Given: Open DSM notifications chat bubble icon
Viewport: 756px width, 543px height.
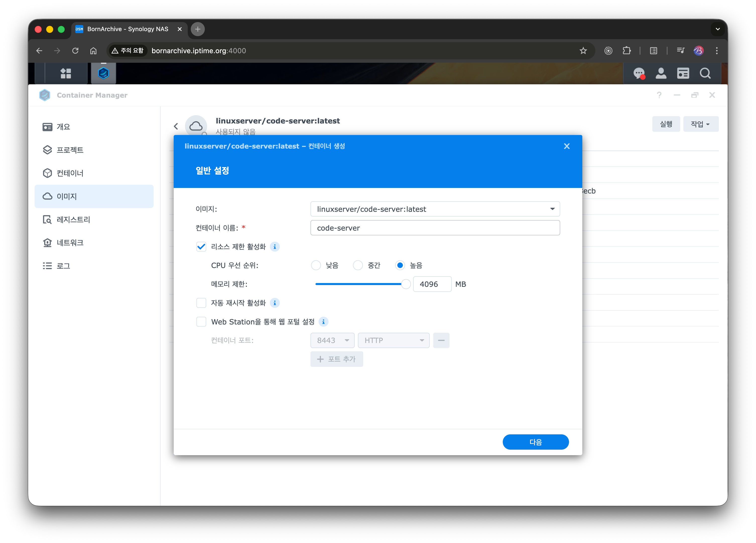Looking at the screenshot, I should tap(639, 73).
